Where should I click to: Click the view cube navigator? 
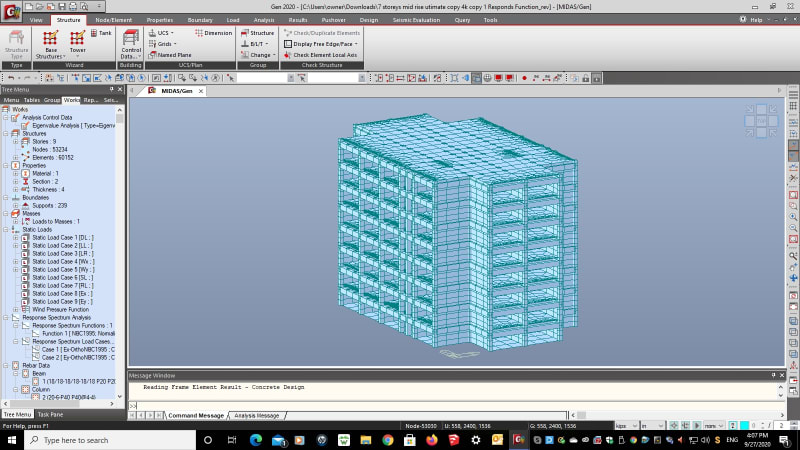coord(761,121)
